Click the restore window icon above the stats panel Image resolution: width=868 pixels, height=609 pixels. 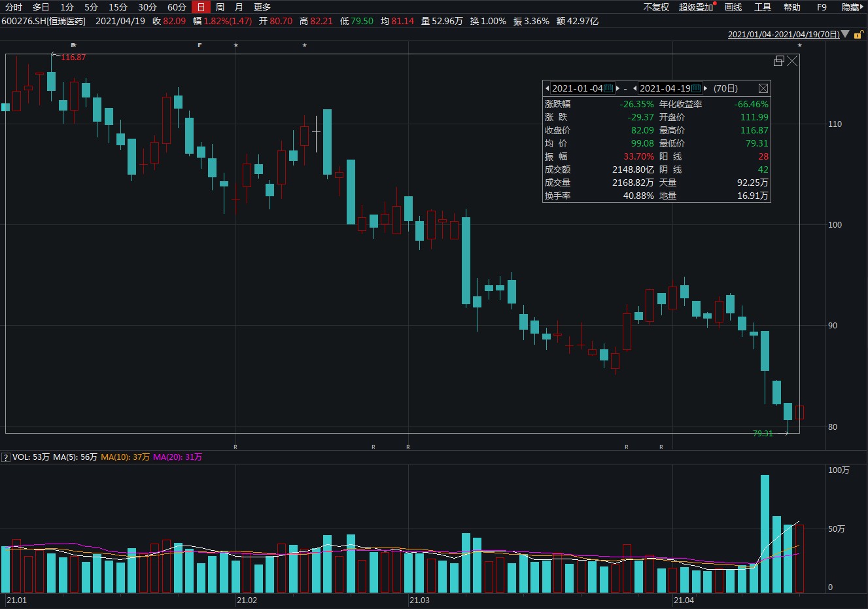(x=778, y=61)
